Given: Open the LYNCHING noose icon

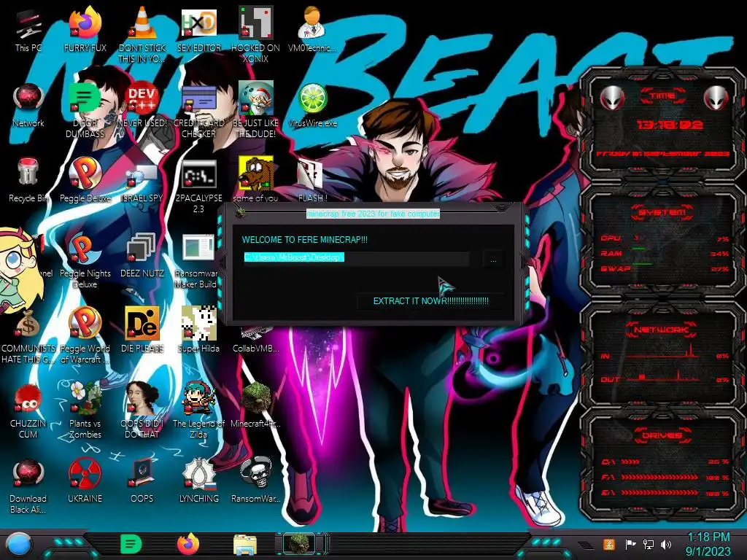Looking at the screenshot, I should tap(198, 481).
